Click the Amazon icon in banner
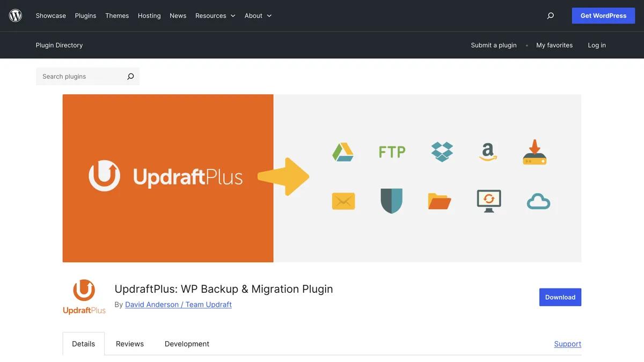Screen dimensions: 644x362 pyautogui.click(x=488, y=152)
